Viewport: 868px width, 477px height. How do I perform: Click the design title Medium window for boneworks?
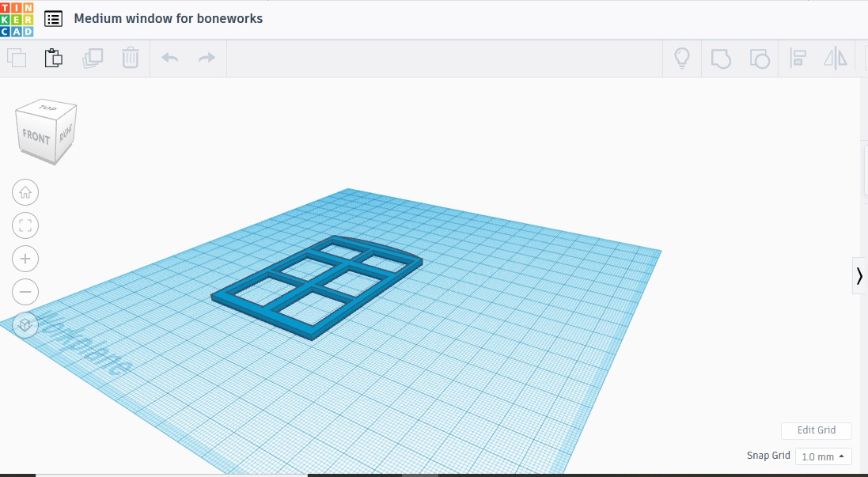click(169, 18)
